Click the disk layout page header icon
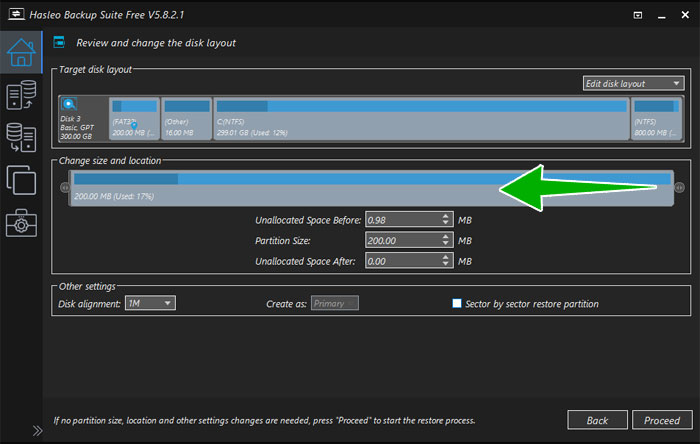 click(x=59, y=42)
